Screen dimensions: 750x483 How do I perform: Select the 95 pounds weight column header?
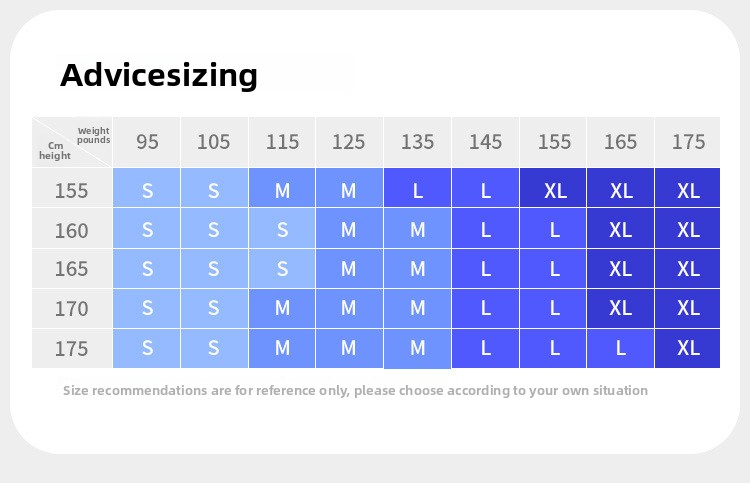click(147, 142)
